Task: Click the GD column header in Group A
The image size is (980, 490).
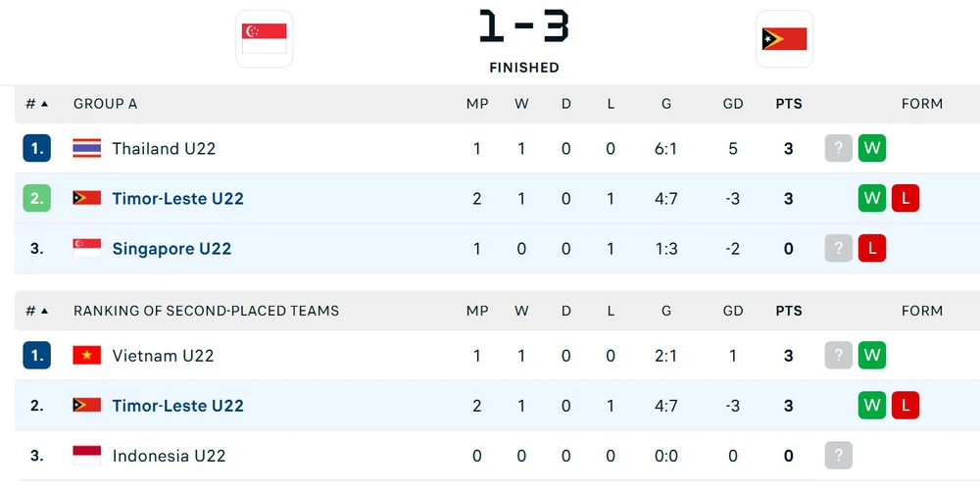Action: tap(733, 104)
